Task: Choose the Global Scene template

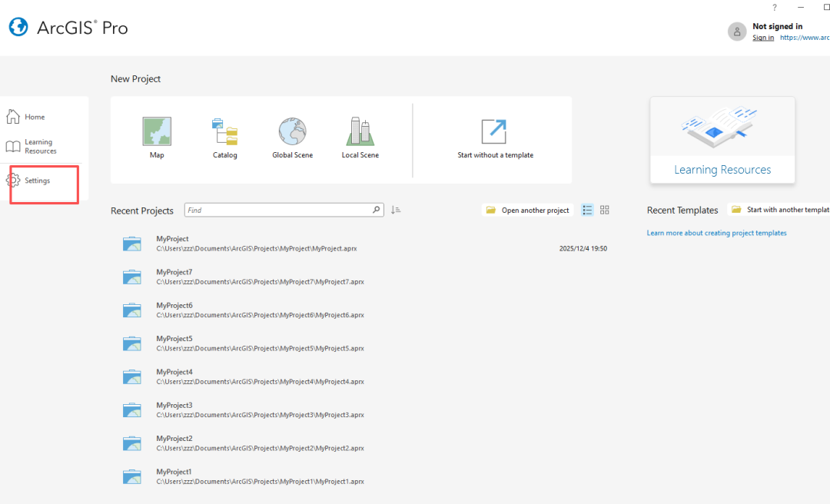Action: click(x=292, y=137)
